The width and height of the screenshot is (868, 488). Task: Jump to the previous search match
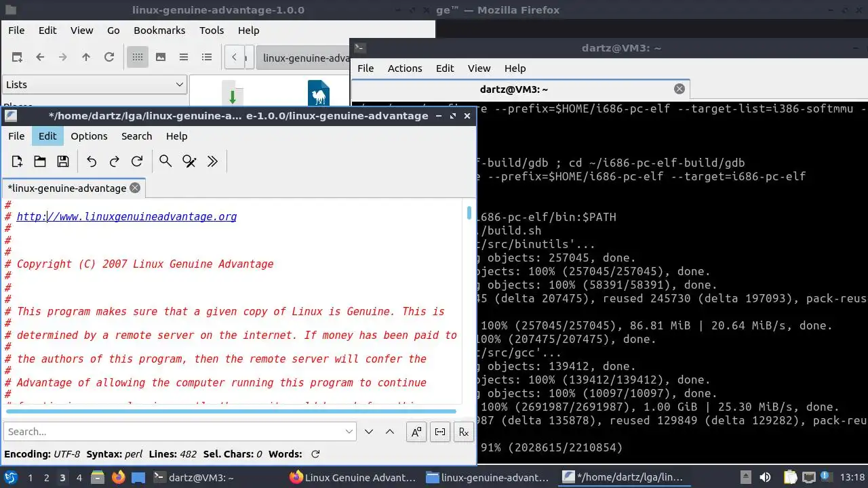click(x=390, y=432)
